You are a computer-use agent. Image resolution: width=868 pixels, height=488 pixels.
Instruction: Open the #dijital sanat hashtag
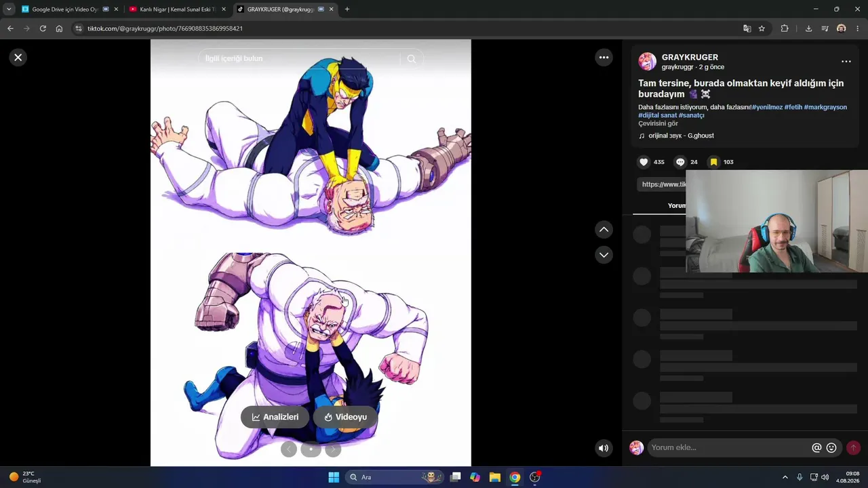[657, 115]
